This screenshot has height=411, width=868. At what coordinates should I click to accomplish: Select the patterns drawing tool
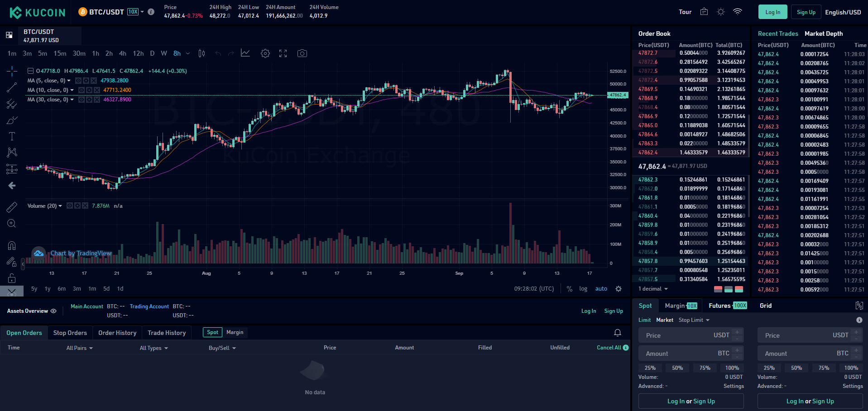pos(12,153)
